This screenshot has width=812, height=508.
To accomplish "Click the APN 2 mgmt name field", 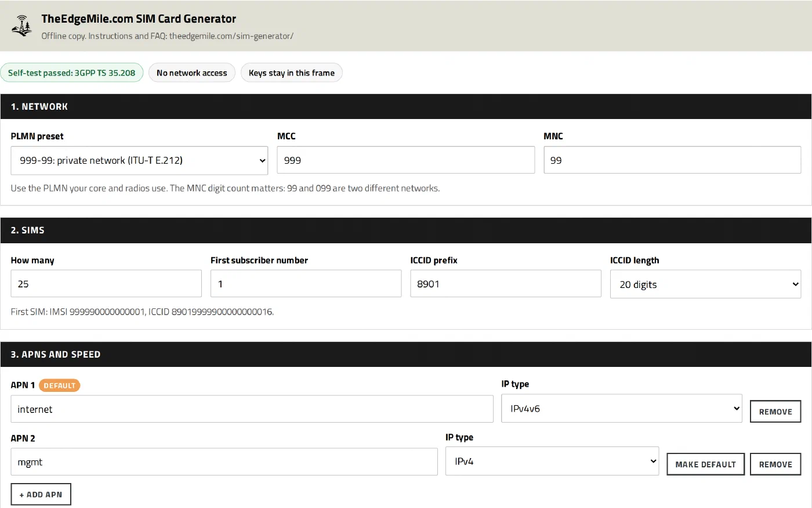I will [x=224, y=462].
